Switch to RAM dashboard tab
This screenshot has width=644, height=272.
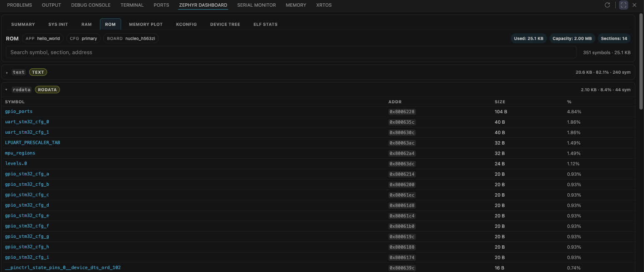(x=87, y=24)
